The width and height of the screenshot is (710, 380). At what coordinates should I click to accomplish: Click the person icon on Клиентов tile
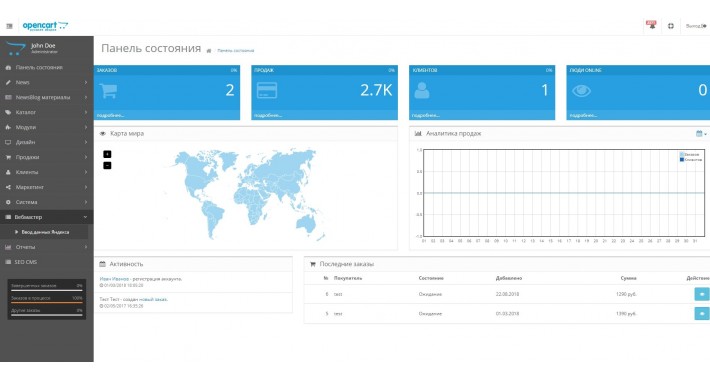(x=422, y=91)
